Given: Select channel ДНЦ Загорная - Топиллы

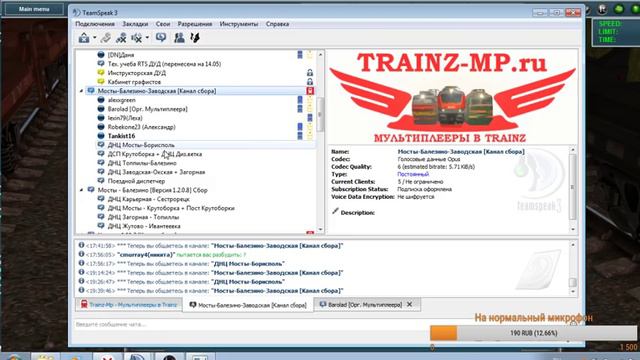Looking at the screenshot, I should coord(143,217).
